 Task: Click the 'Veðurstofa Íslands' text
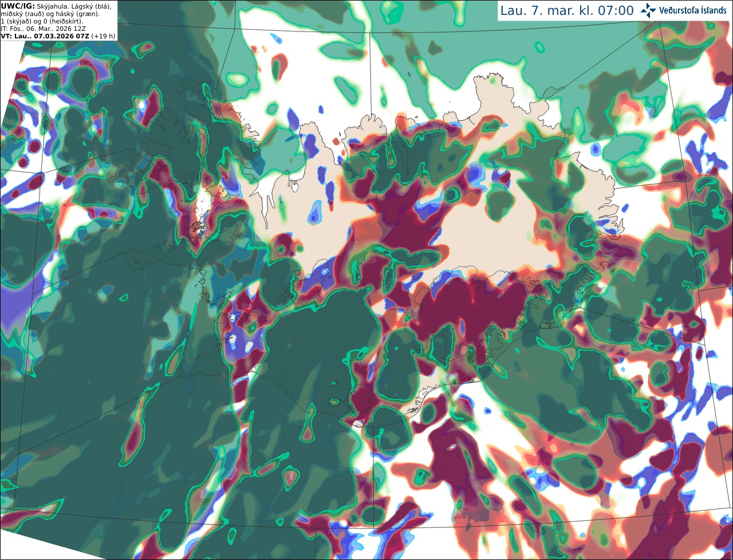click(693, 10)
